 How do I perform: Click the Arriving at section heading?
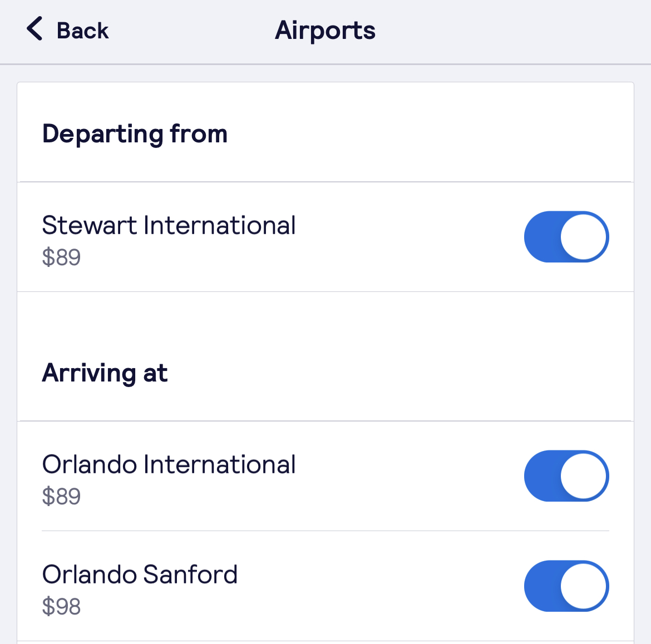pos(105,373)
